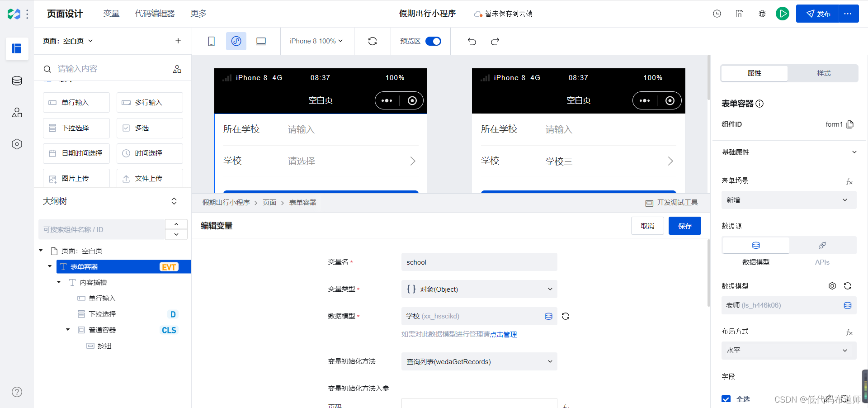This screenshot has height=408, width=868.
Task: Collapse the 内容插槽 tree node
Action: pos(59,282)
